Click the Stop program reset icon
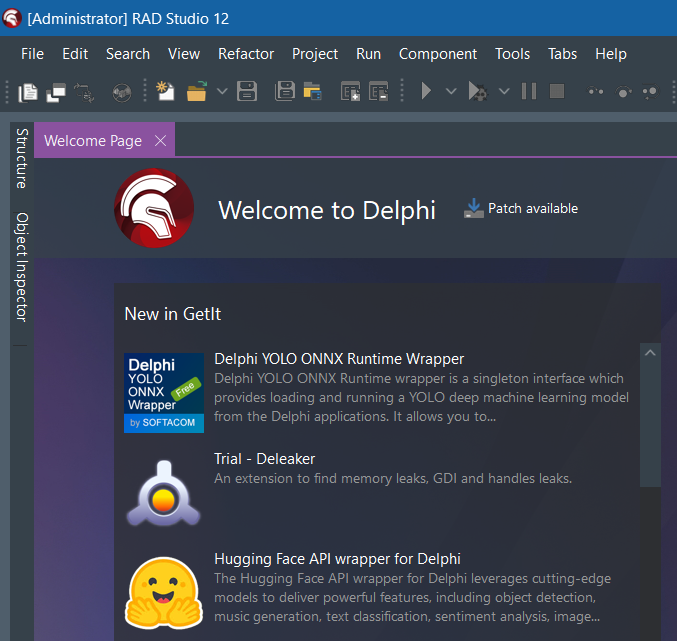The image size is (677, 641). 557,91
